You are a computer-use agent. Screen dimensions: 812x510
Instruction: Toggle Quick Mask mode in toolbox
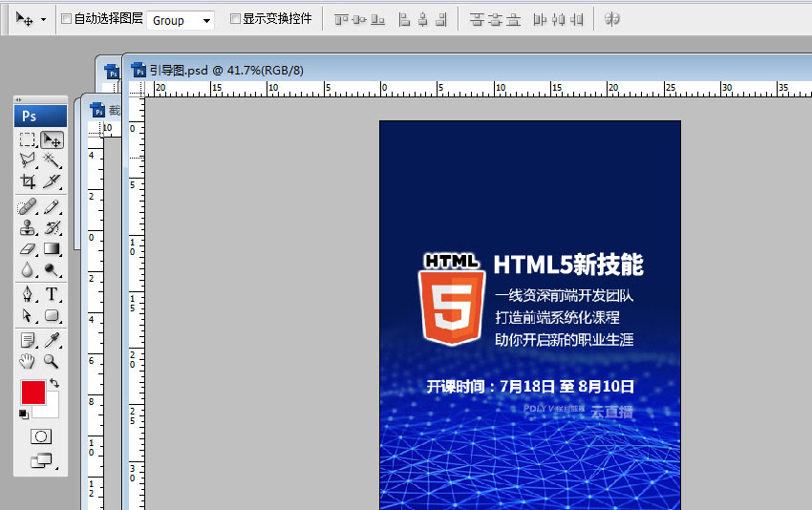point(41,436)
